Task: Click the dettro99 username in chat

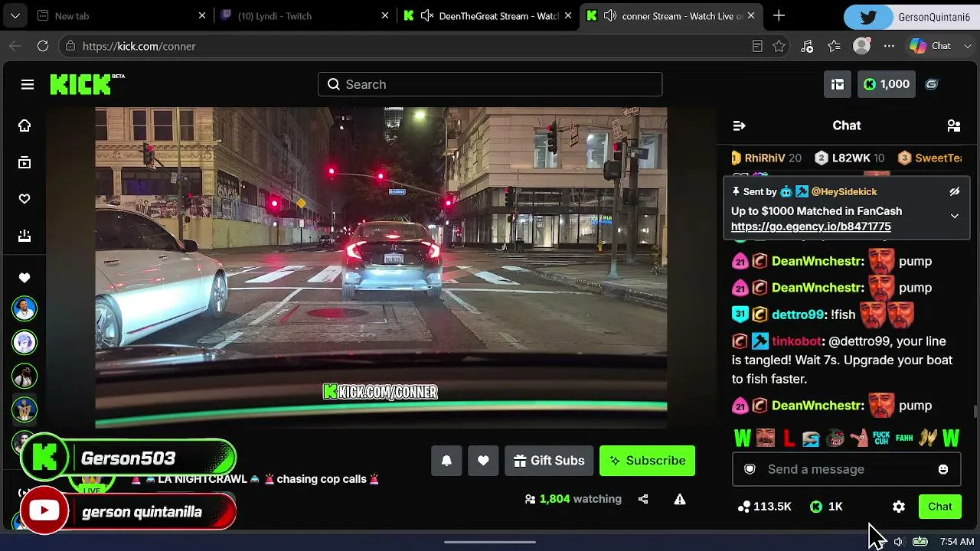Action: tap(798, 315)
